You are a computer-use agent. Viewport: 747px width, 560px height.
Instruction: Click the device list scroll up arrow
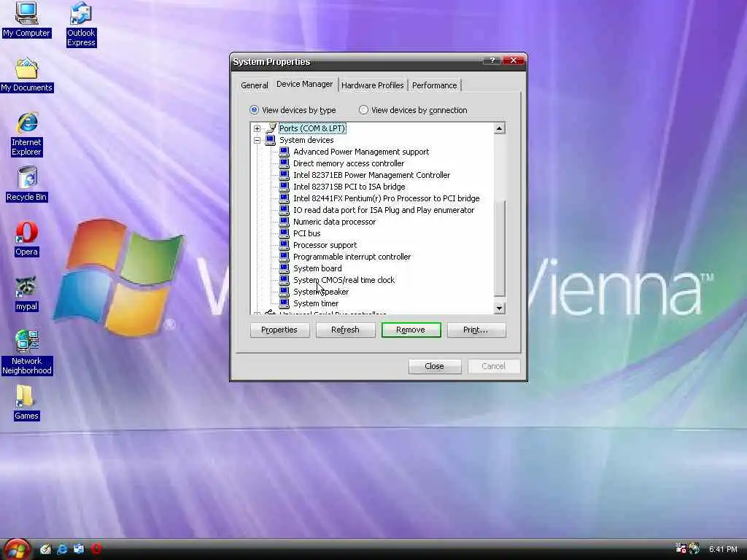coord(499,128)
